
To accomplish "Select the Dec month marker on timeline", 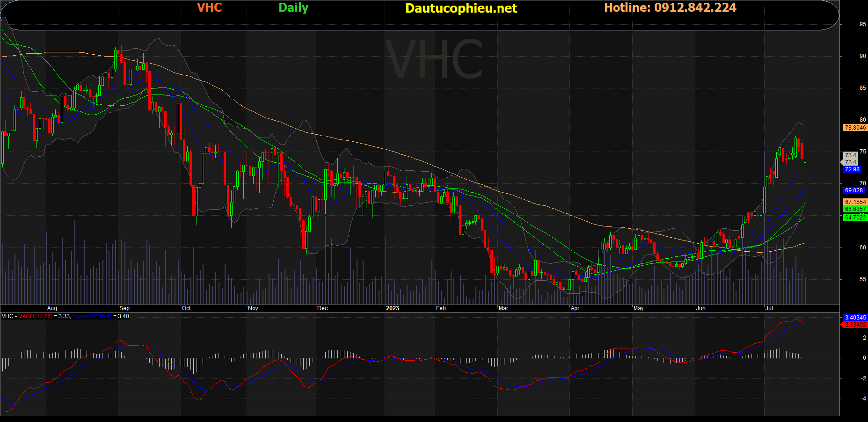I will (x=322, y=308).
